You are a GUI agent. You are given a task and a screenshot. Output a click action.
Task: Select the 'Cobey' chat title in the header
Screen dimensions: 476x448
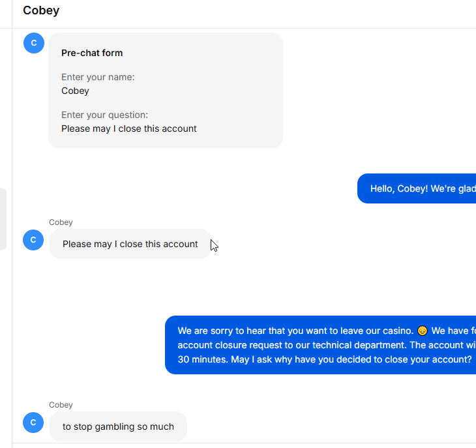tap(41, 10)
